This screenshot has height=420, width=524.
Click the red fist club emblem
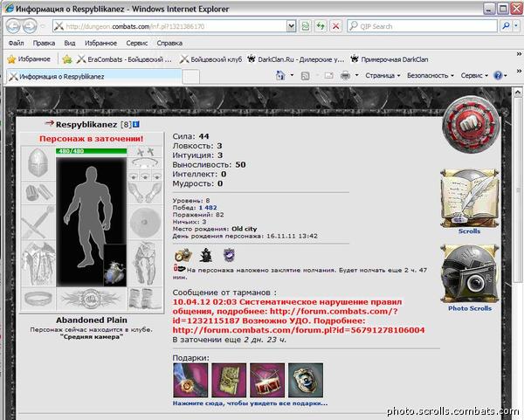471,125
